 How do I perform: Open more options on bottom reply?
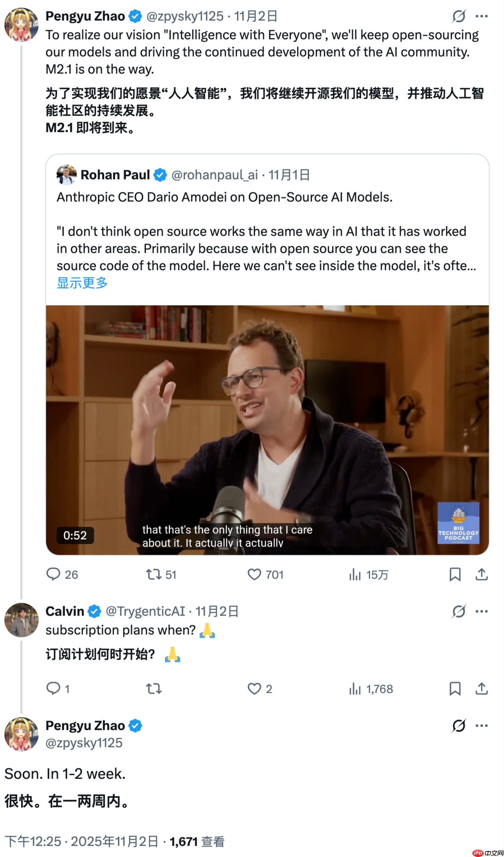pos(482,726)
